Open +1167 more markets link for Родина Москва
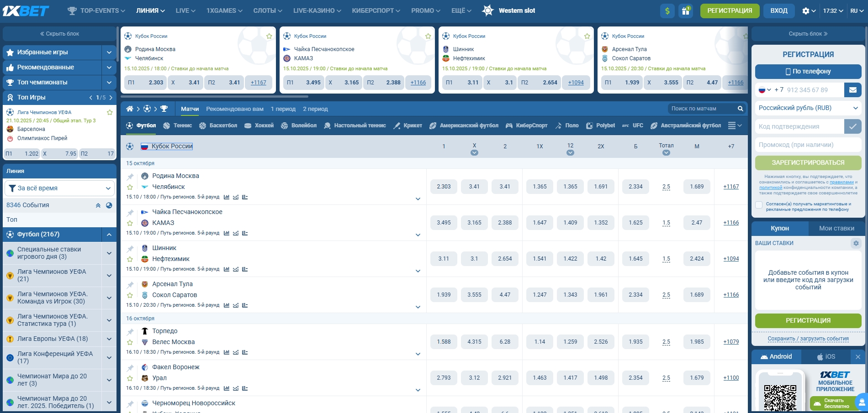 tap(730, 187)
